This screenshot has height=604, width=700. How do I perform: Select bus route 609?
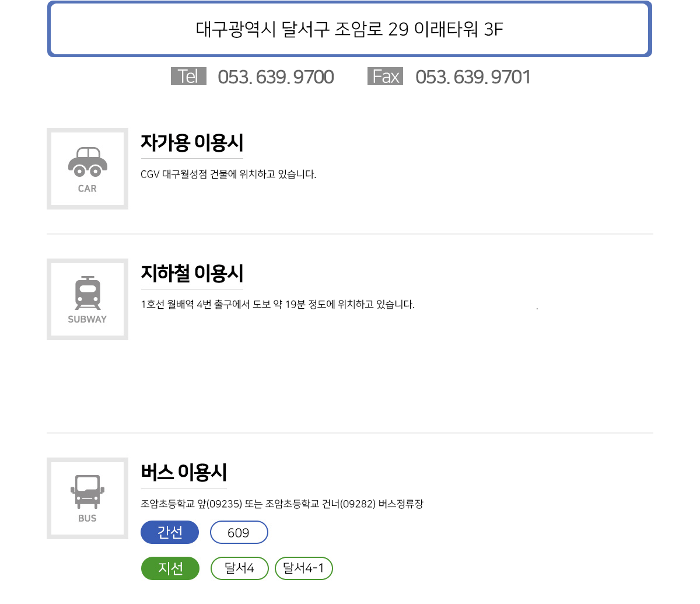click(x=239, y=532)
